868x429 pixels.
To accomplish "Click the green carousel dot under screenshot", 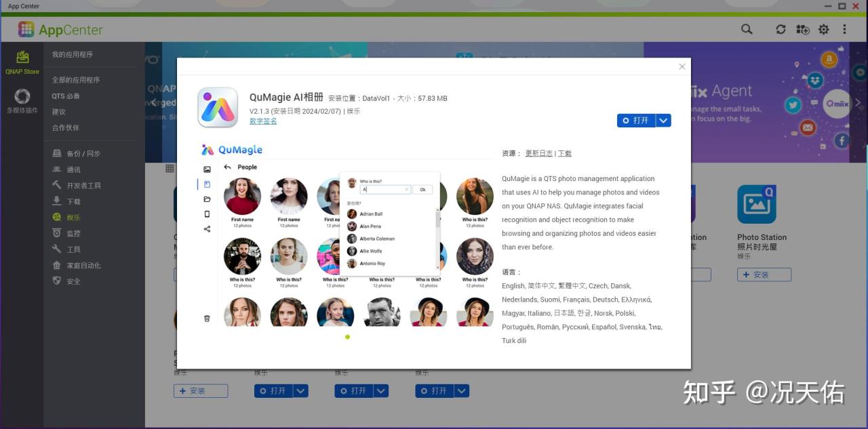I will click(x=348, y=337).
